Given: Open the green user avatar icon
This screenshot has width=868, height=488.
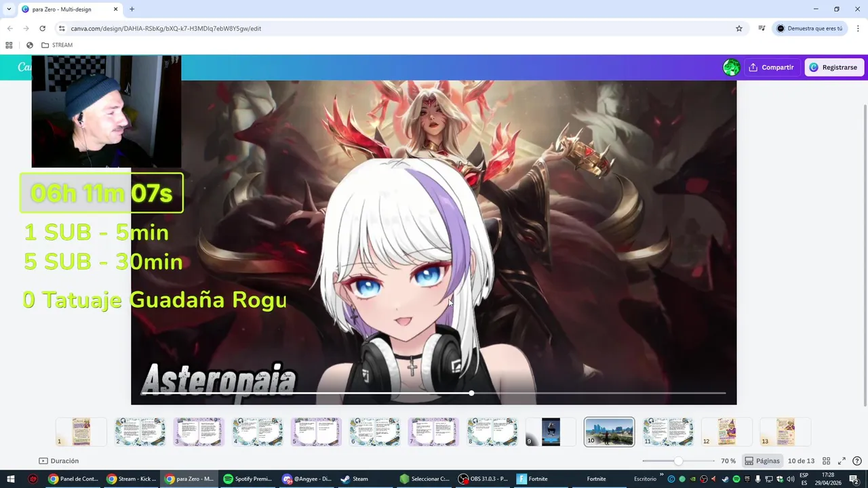Looking at the screenshot, I should pos(731,67).
